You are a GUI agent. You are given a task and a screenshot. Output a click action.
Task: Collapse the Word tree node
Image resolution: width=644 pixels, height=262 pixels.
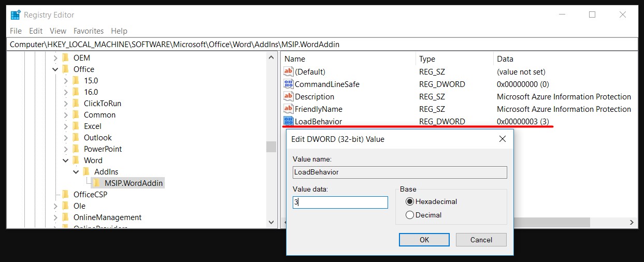point(65,161)
